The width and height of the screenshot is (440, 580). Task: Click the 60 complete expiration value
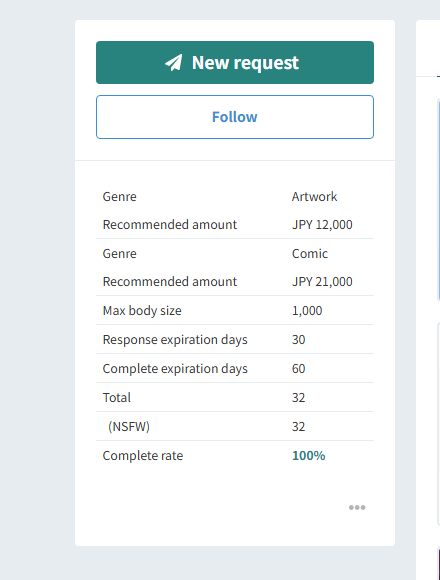tap(298, 368)
